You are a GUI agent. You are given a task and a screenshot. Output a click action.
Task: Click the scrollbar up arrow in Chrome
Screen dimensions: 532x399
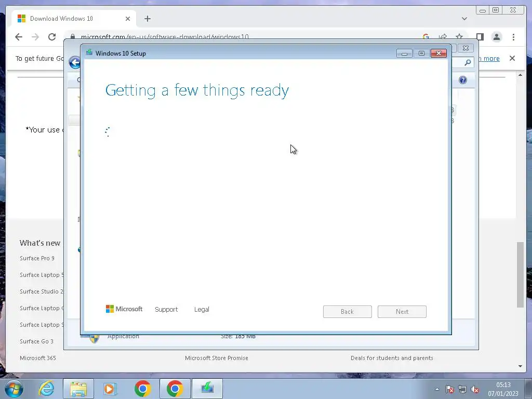coord(520,75)
